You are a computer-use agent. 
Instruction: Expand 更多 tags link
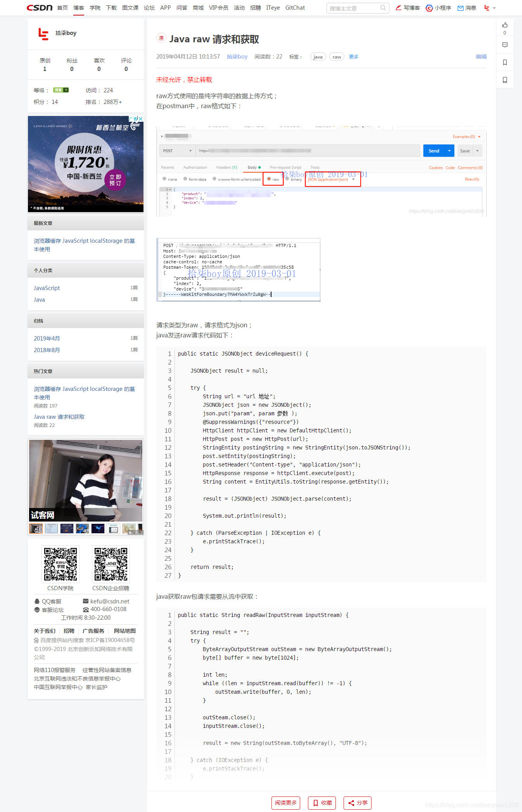pyautogui.click(x=354, y=57)
